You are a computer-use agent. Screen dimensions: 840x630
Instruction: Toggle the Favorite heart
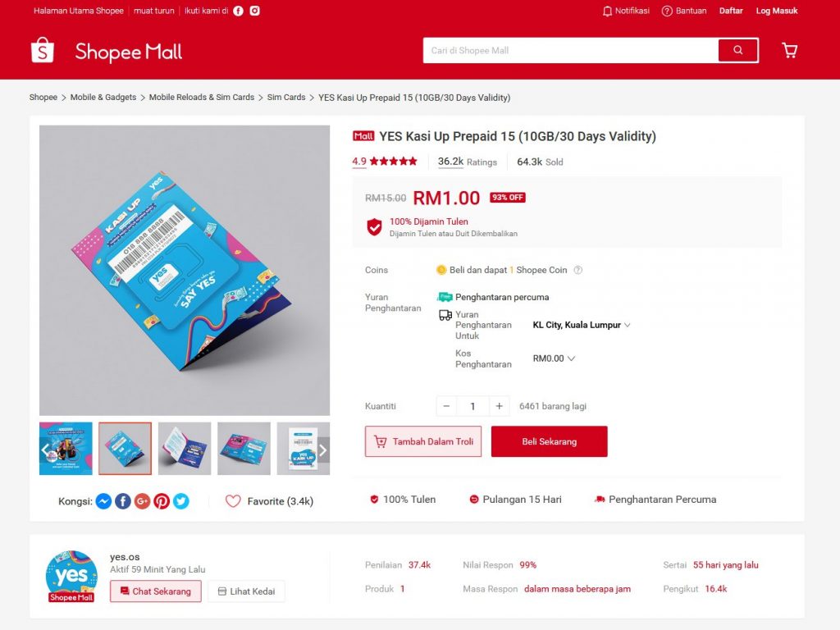233,501
